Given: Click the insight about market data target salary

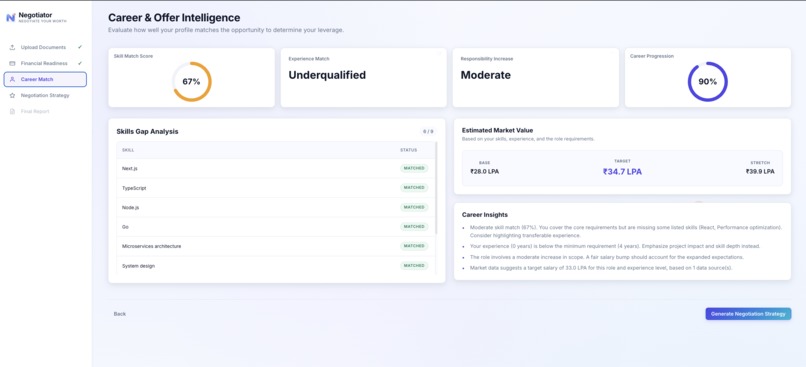Looking at the screenshot, I should (x=601, y=268).
